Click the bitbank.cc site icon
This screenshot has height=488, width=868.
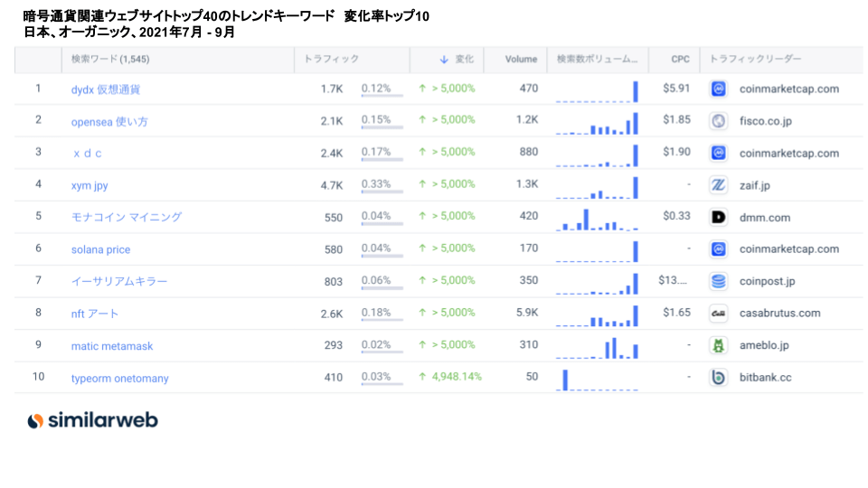point(719,378)
